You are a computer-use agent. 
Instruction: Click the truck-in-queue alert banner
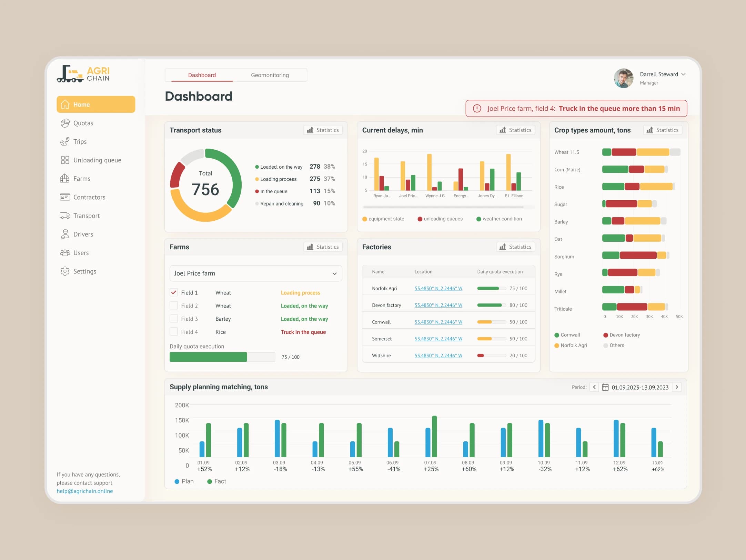(576, 109)
